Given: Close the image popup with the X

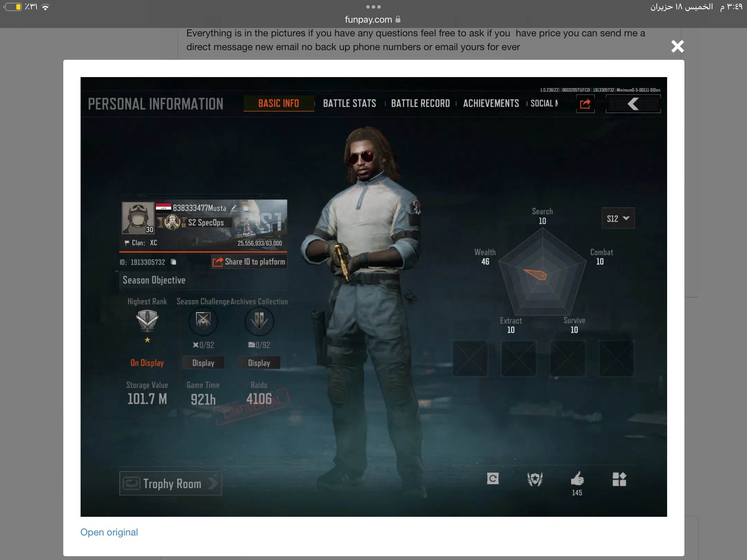Looking at the screenshot, I should 677,46.
